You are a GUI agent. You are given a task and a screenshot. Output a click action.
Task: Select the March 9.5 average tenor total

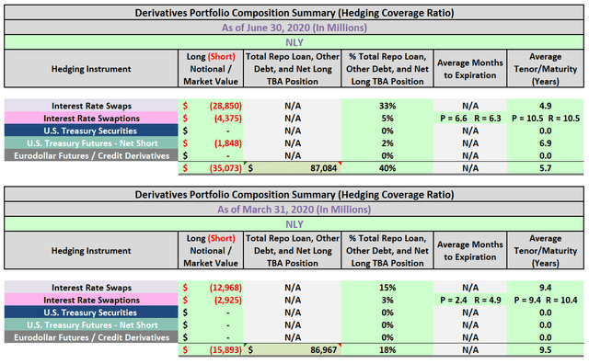point(545,349)
